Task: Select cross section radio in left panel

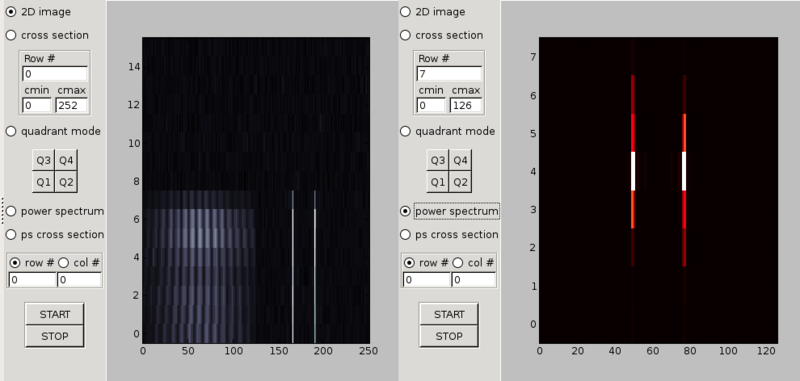Action: tap(11, 35)
